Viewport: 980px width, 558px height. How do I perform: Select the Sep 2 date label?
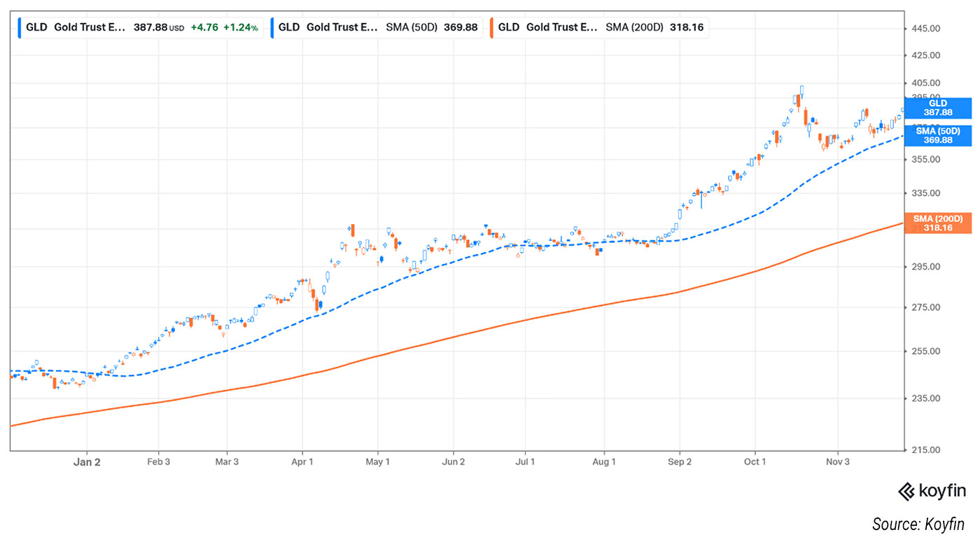coord(680,462)
